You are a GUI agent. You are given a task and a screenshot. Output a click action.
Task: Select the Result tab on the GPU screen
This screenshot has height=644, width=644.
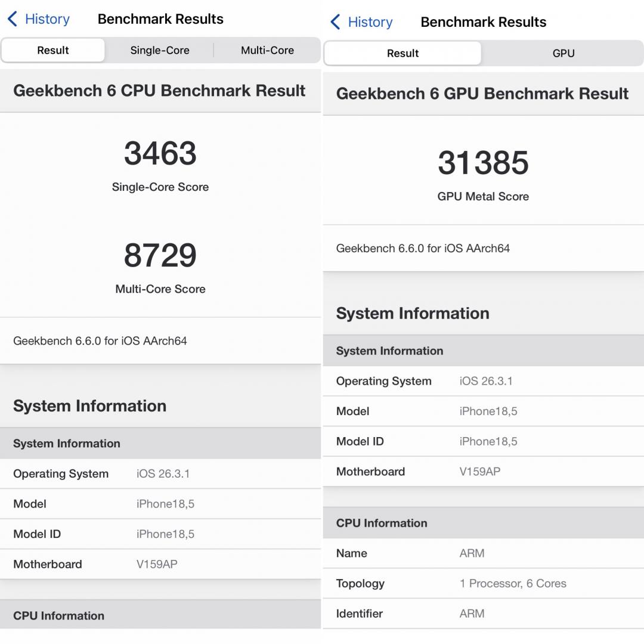tap(402, 53)
